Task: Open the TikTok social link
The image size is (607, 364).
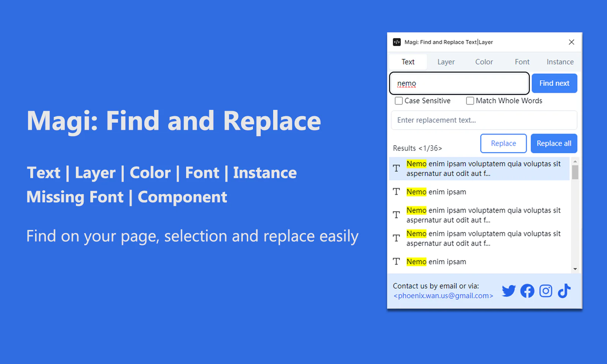Action: [x=564, y=291]
